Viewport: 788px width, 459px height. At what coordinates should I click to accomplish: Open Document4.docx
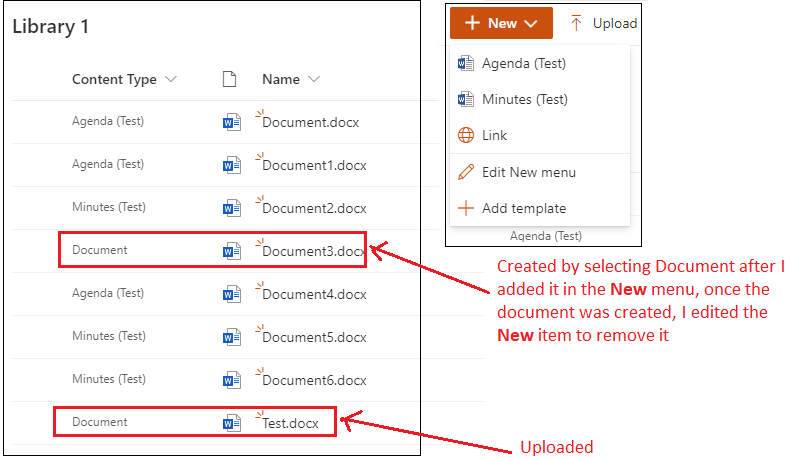point(314,295)
